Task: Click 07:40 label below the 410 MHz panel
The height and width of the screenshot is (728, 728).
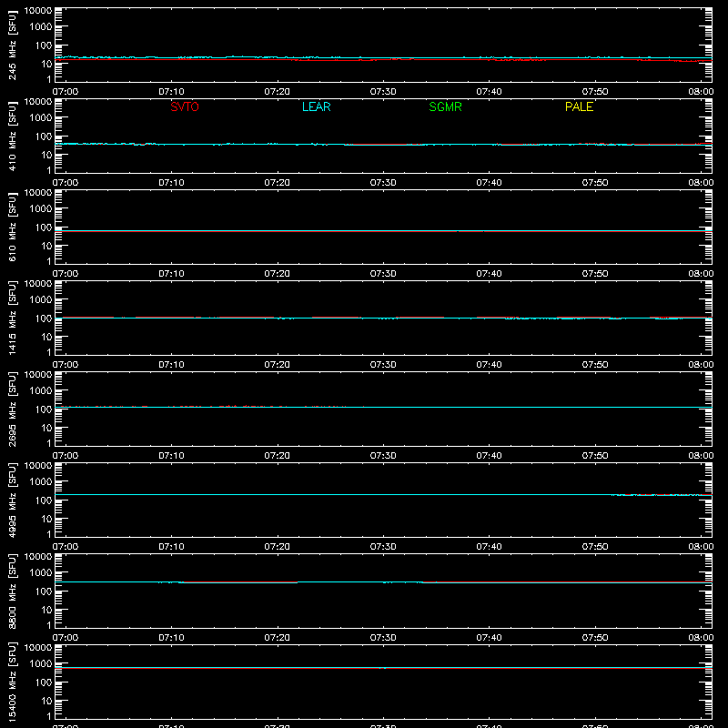Action: [x=489, y=183]
